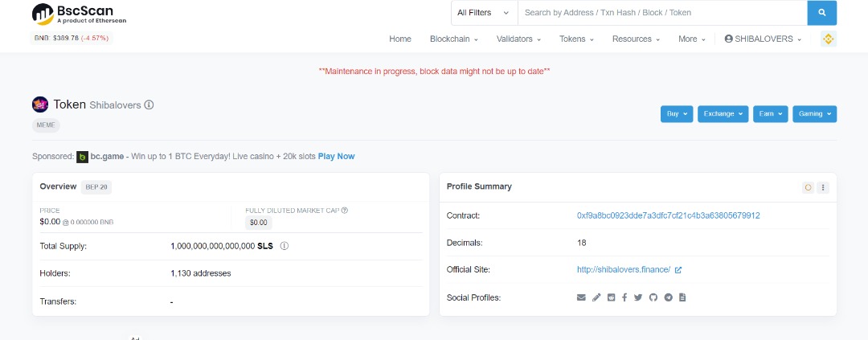
Task: Open the All Filters dropdown
Action: pyautogui.click(x=485, y=13)
